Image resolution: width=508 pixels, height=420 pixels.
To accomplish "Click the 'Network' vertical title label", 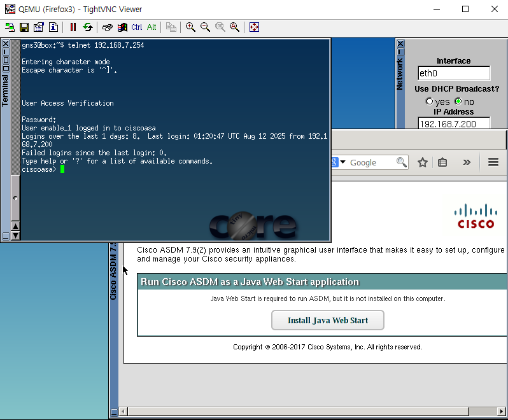I will point(400,74).
